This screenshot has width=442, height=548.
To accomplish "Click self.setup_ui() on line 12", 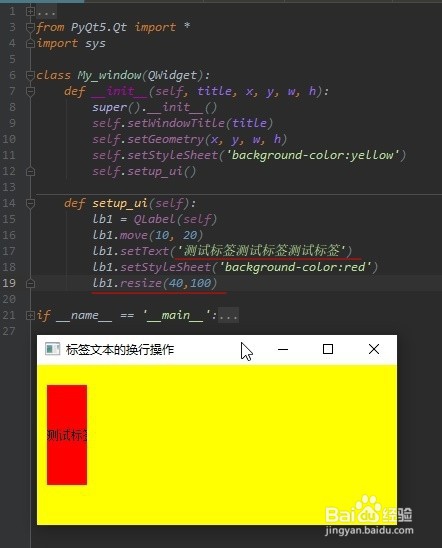I will (144, 171).
